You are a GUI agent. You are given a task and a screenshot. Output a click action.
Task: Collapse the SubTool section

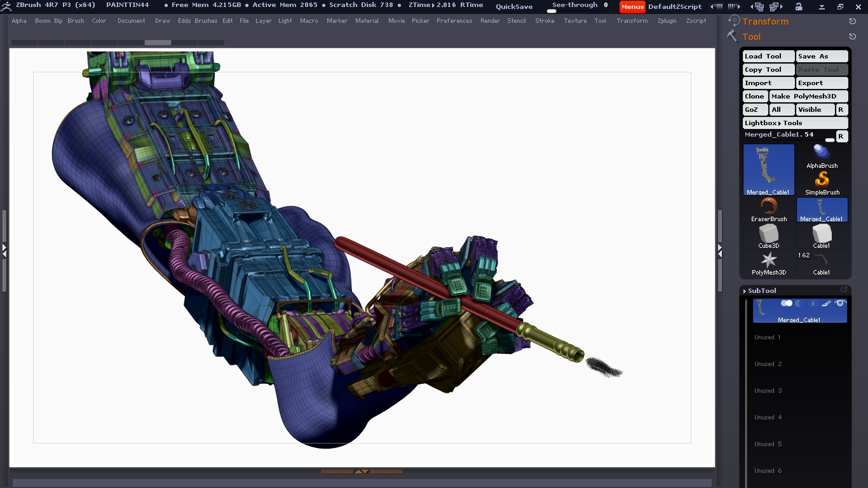(762, 290)
